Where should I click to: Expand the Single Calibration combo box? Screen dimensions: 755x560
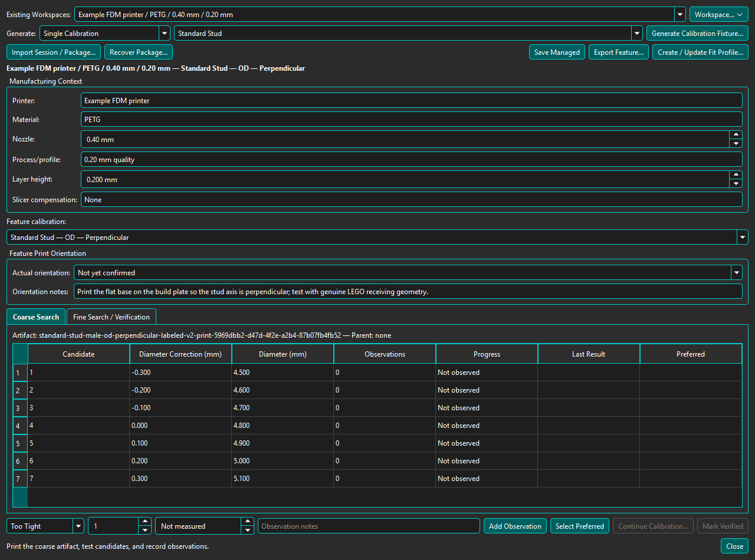[x=105, y=34]
